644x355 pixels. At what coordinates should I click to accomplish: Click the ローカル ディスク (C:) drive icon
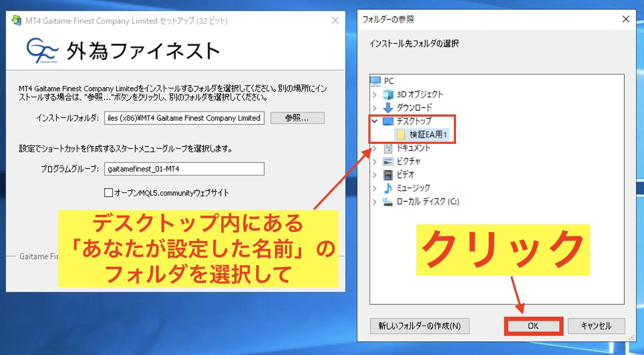[x=388, y=201]
